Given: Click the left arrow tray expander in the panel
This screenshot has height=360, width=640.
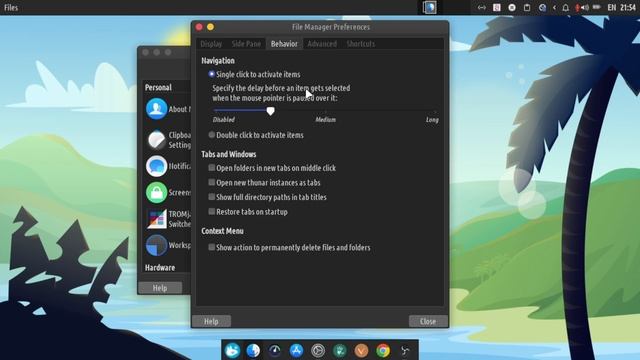Looking at the screenshot, I should pyautogui.click(x=554, y=7).
